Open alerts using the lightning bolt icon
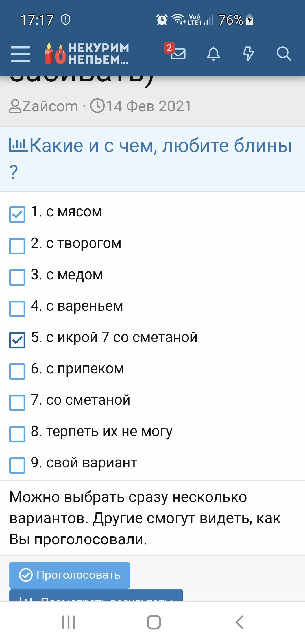Viewport: 305px width, 644px height. pos(249,54)
